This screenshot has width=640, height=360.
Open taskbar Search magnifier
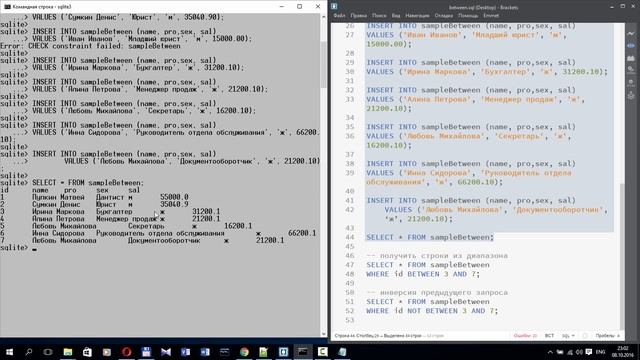(x=29, y=352)
